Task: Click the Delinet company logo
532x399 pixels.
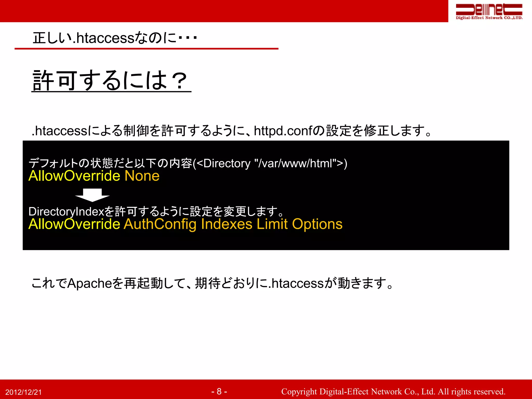Action: (x=489, y=11)
